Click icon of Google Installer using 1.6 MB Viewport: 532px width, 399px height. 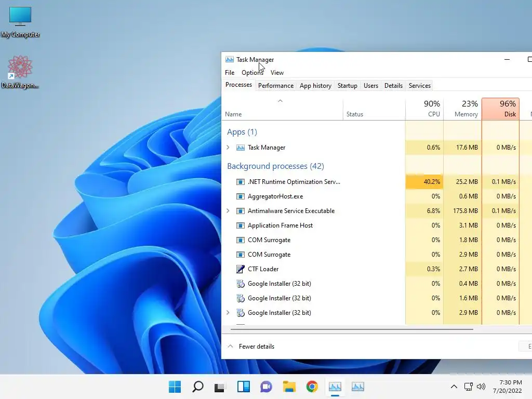240,298
